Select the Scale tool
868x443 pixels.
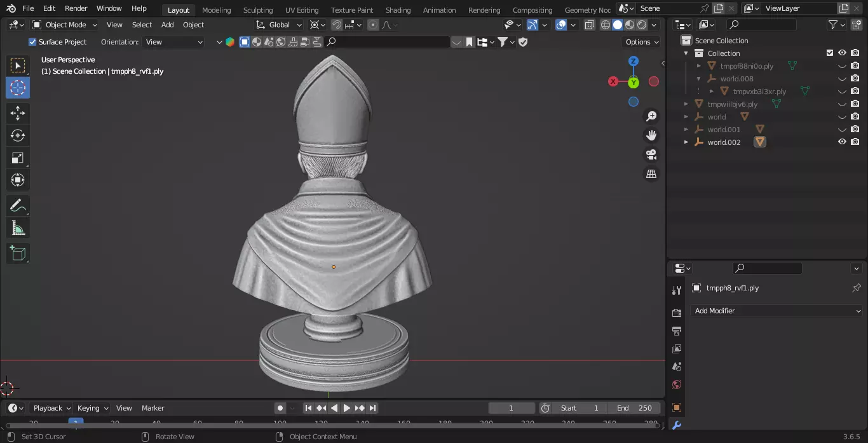pos(18,158)
